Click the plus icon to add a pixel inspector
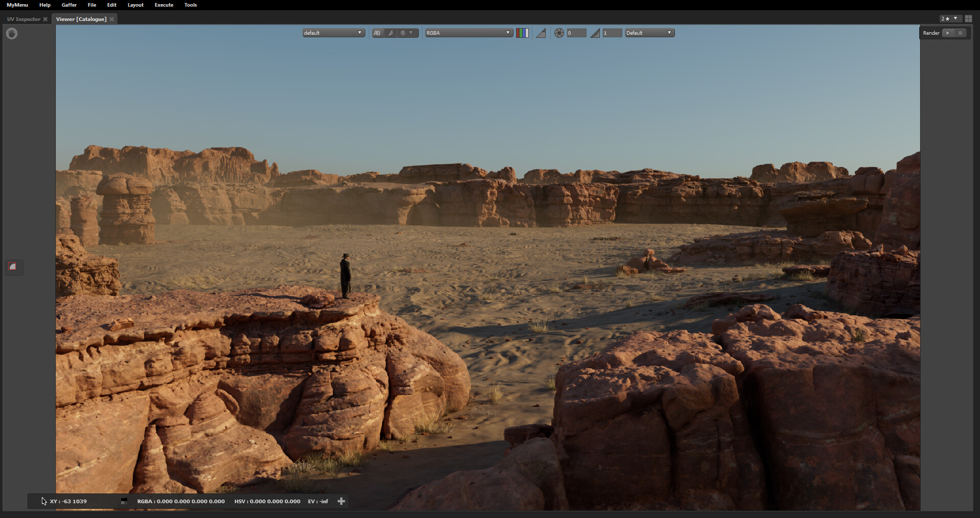The width and height of the screenshot is (980, 518). (341, 501)
